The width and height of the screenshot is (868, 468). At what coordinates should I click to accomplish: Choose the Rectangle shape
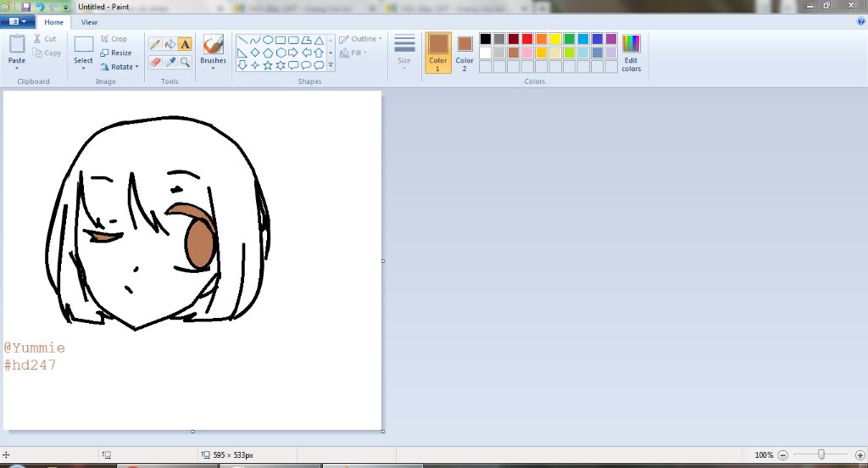(281, 40)
